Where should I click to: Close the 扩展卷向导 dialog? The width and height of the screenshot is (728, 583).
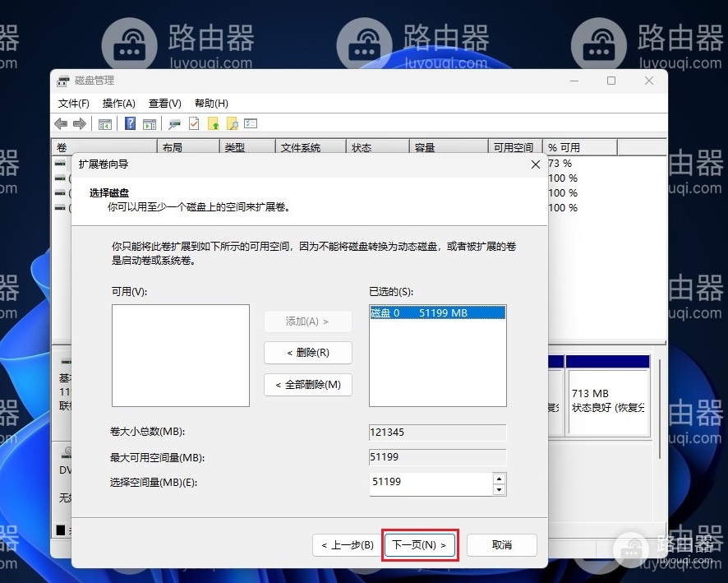point(536,164)
